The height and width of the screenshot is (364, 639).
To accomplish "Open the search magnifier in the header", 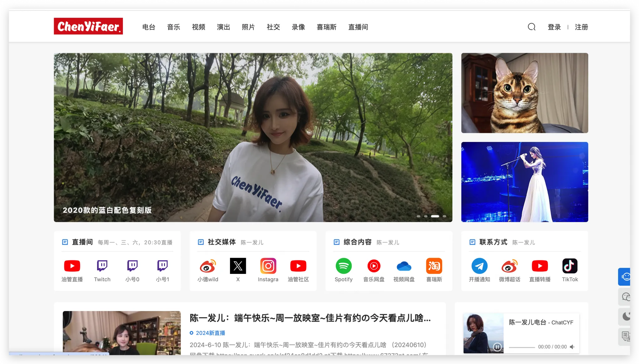I will (531, 27).
